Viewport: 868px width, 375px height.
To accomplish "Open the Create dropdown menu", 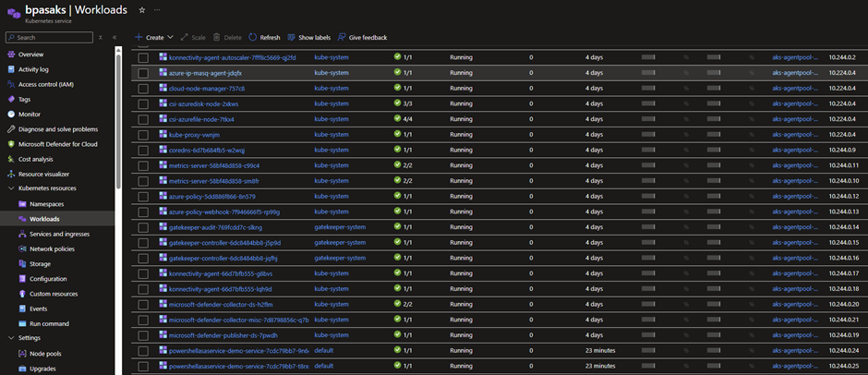I will [x=153, y=38].
